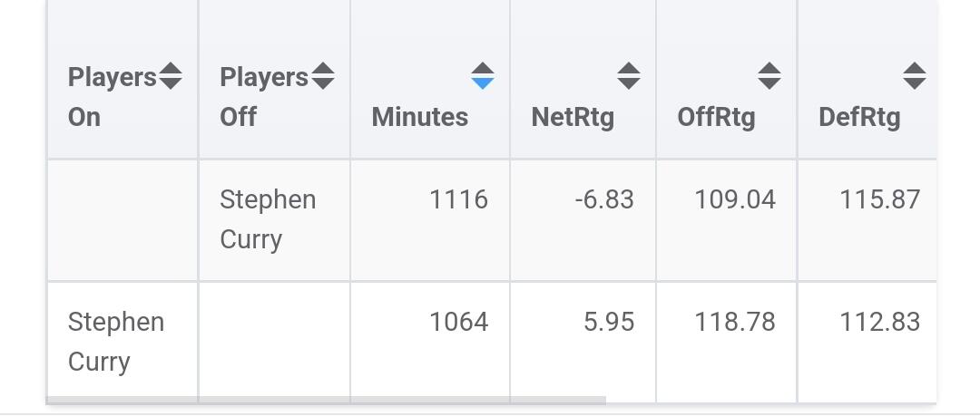
Task: Click the 118.78 offensive rating cell
Action: click(735, 322)
